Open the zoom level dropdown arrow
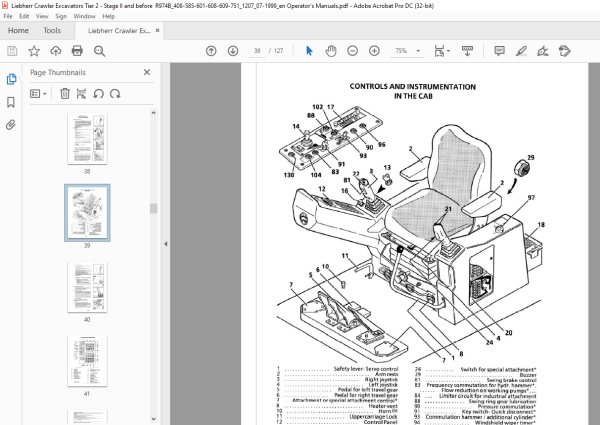The image size is (600, 425). click(418, 51)
